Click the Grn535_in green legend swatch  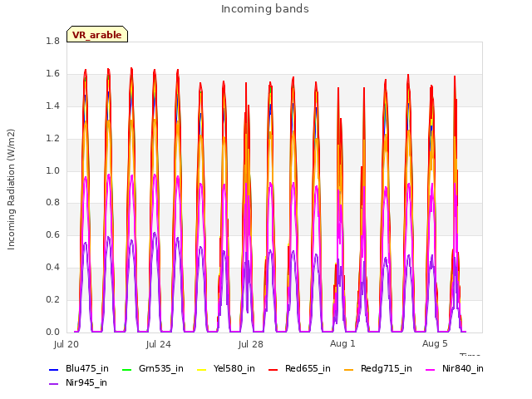[x=126, y=369]
